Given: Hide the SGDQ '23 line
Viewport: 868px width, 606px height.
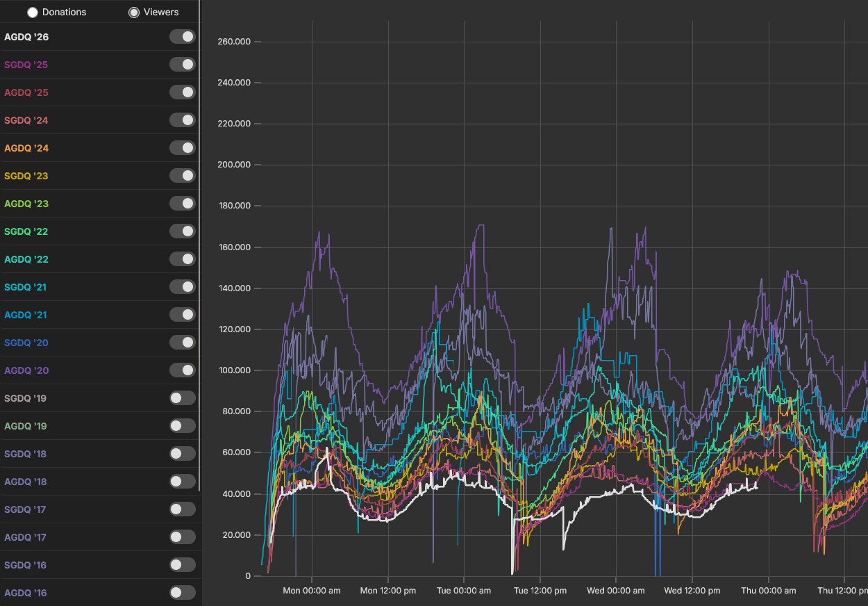Looking at the screenshot, I should (183, 176).
